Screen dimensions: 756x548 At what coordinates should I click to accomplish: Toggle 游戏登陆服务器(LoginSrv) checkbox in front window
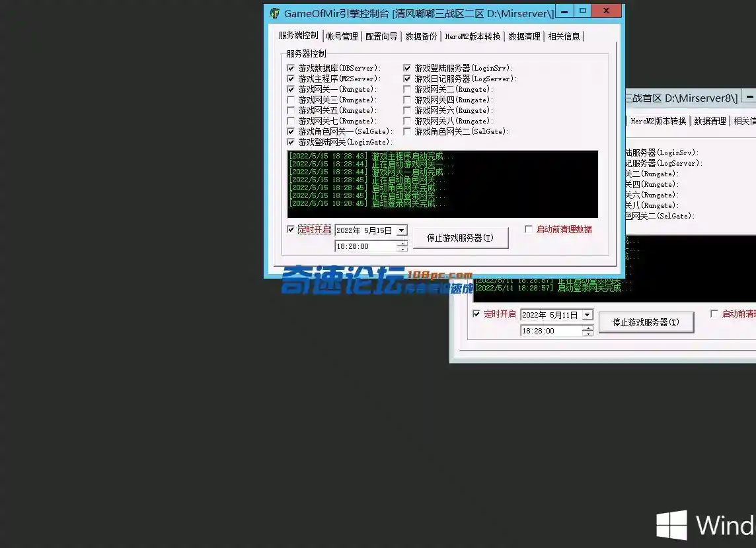(407, 68)
